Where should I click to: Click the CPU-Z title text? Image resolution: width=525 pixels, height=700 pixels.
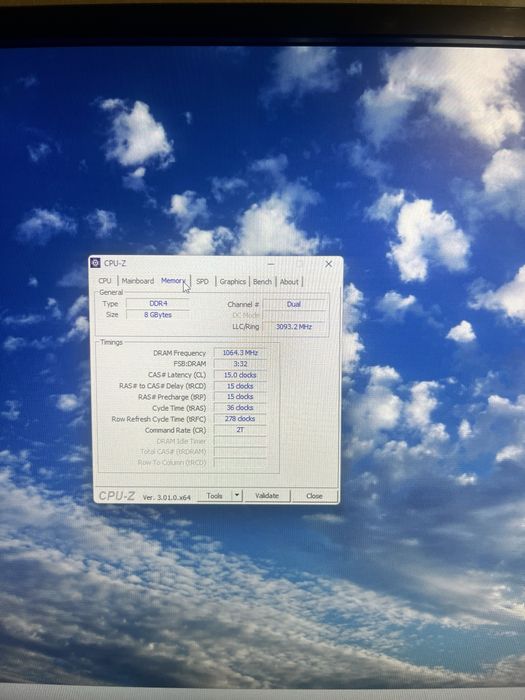pyautogui.click(x=115, y=263)
